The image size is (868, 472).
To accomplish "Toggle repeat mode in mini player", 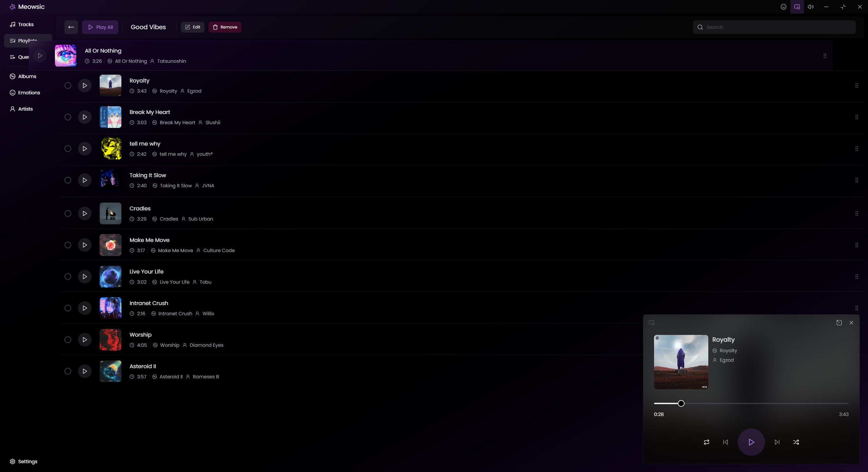I will [707, 442].
